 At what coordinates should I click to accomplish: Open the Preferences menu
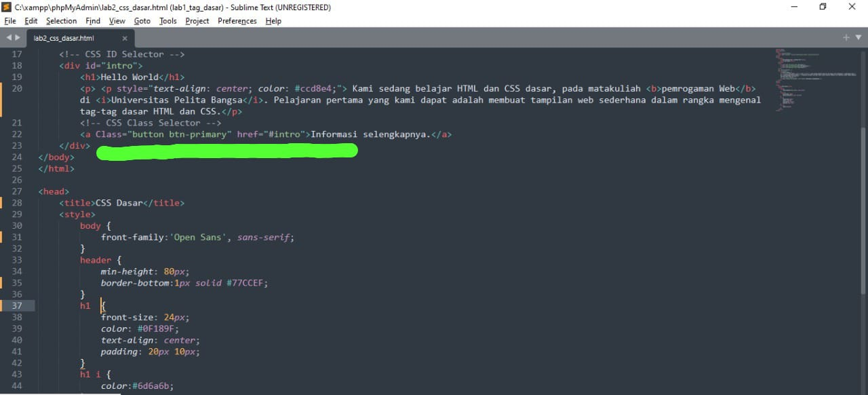(237, 21)
